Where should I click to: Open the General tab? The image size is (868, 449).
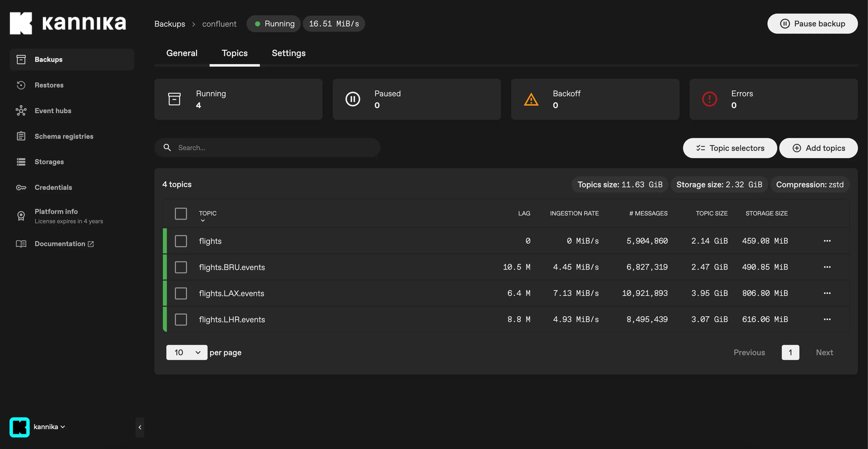182,53
